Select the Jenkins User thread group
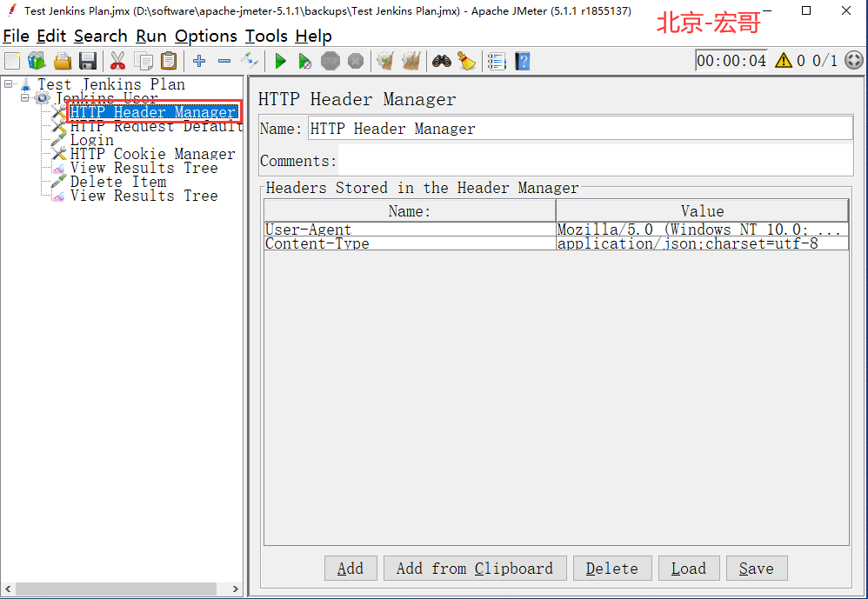This screenshot has width=868, height=599. (x=106, y=98)
